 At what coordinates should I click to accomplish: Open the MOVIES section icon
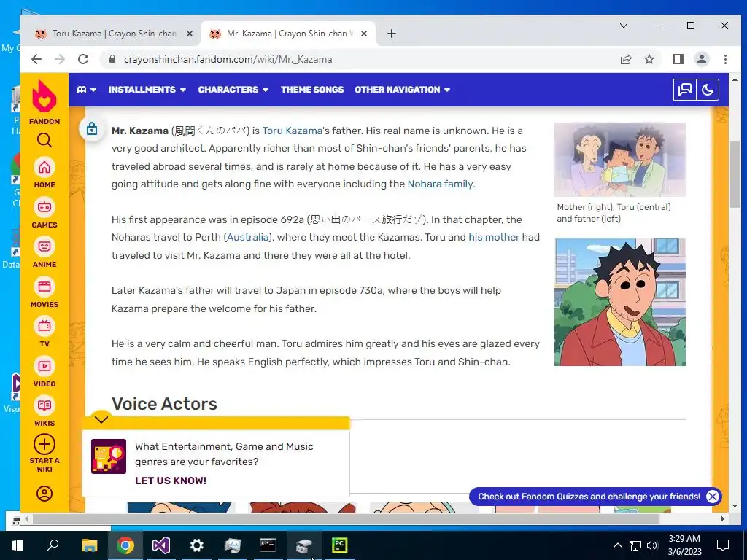click(44, 287)
